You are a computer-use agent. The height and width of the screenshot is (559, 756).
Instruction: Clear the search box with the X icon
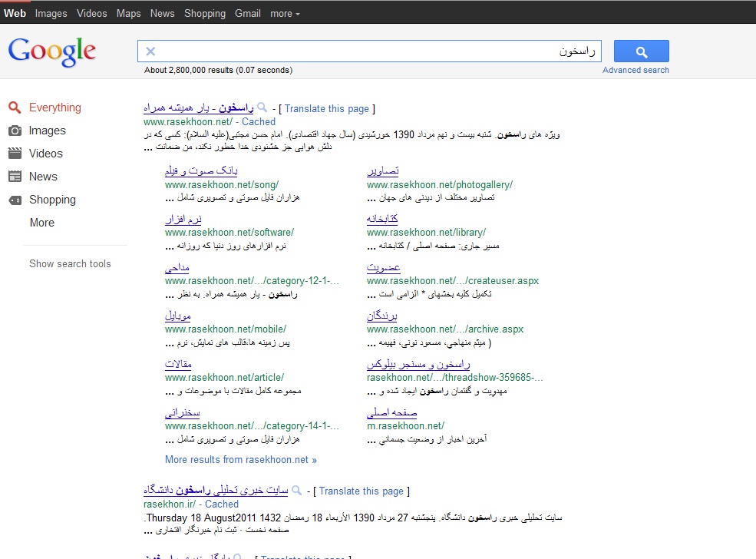(x=150, y=51)
